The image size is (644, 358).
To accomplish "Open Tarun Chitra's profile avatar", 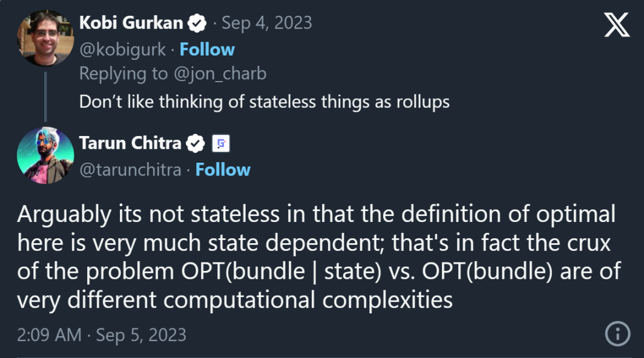I will tap(45, 155).
